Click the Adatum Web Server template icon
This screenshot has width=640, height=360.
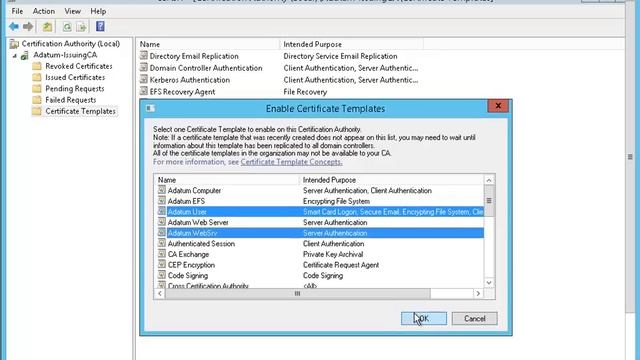click(162, 222)
